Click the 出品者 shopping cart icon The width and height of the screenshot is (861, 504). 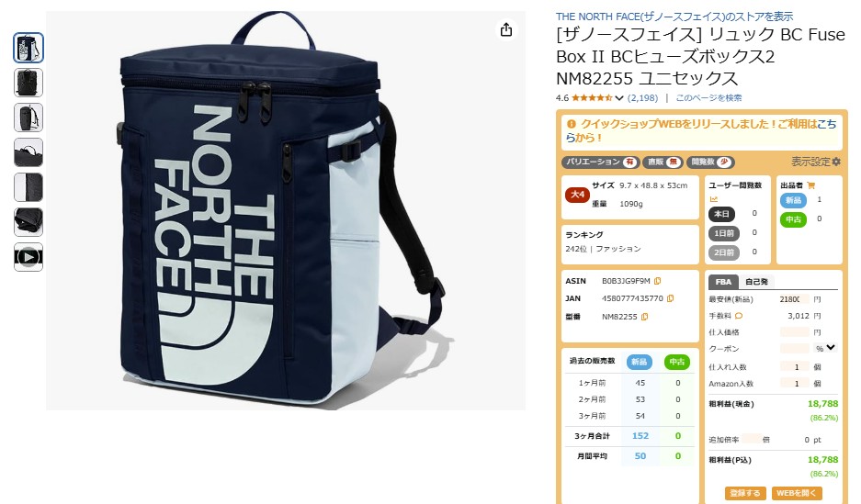[x=811, y=185]
